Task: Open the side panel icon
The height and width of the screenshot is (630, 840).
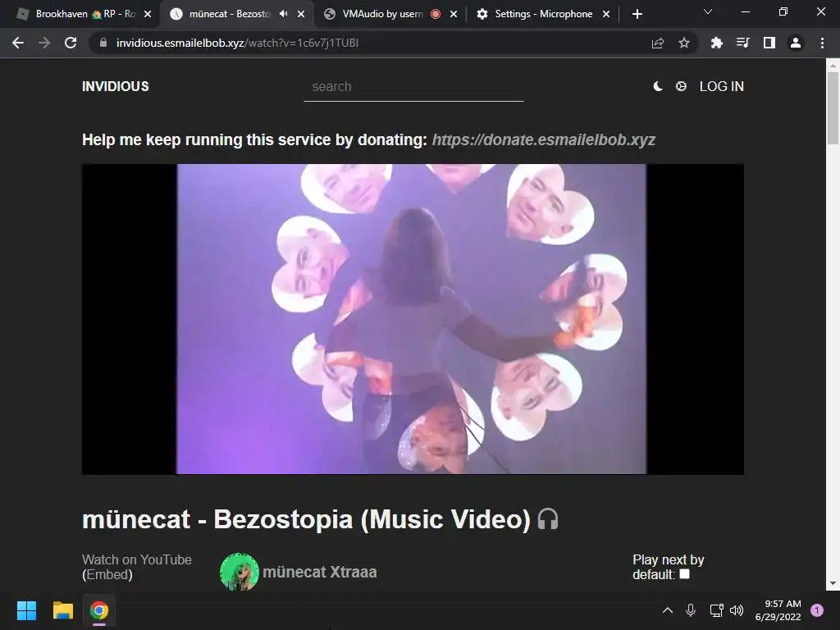Action: (769, 43)
